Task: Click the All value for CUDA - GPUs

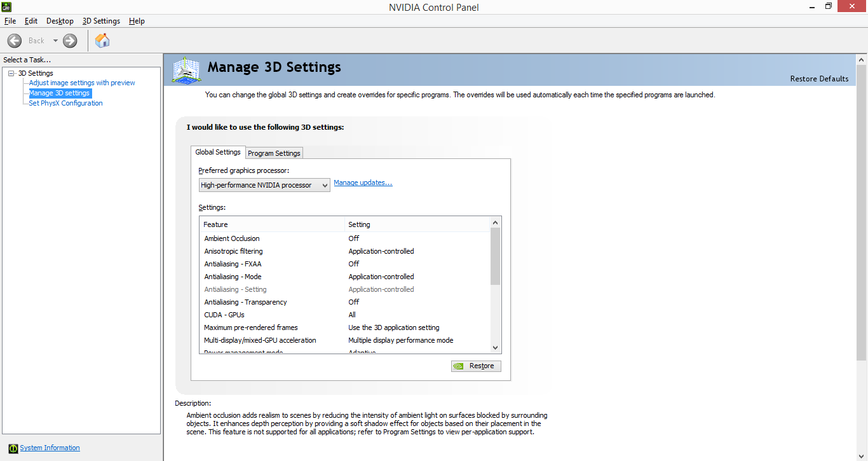Action: pos(352,315)
